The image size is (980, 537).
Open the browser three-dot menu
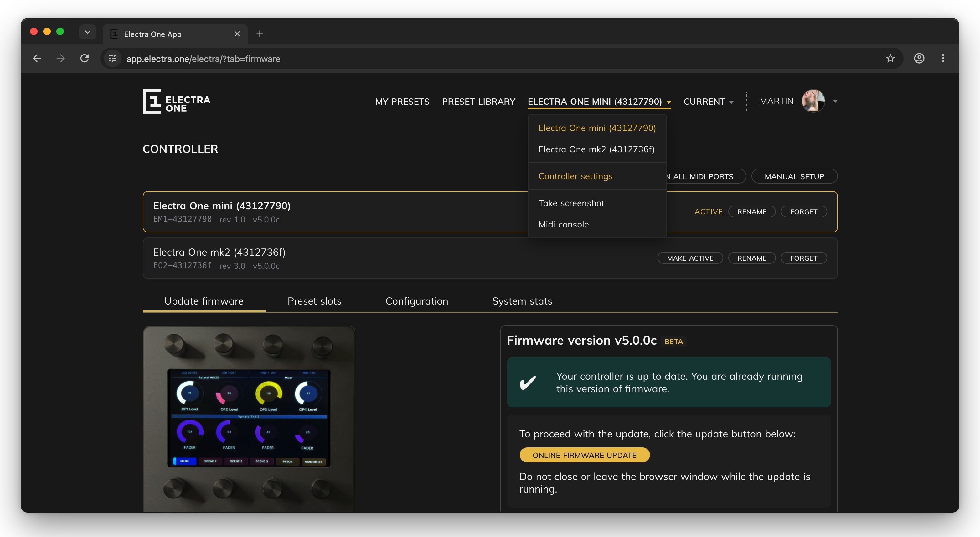point(943,58)
